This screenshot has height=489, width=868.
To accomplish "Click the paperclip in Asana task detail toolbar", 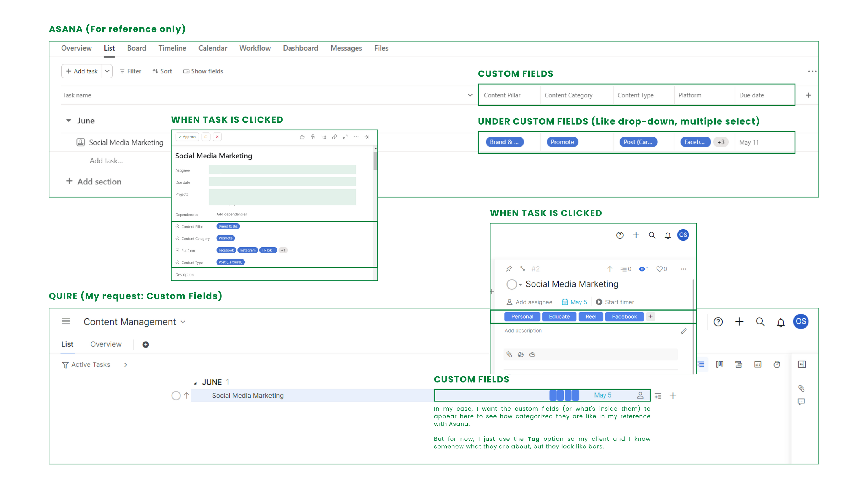I will [x=313, y=137].
